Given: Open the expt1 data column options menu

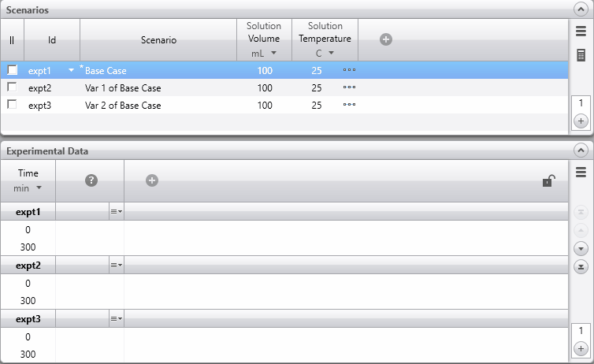Looking at the screenshot, I should pos(116,211).
